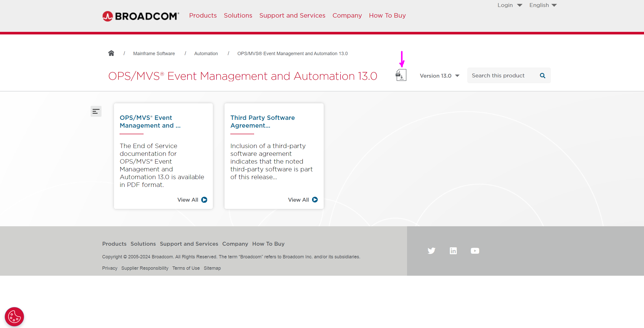
Task: Expand the Version 13.0 dropdown
Action: (439, 76)
